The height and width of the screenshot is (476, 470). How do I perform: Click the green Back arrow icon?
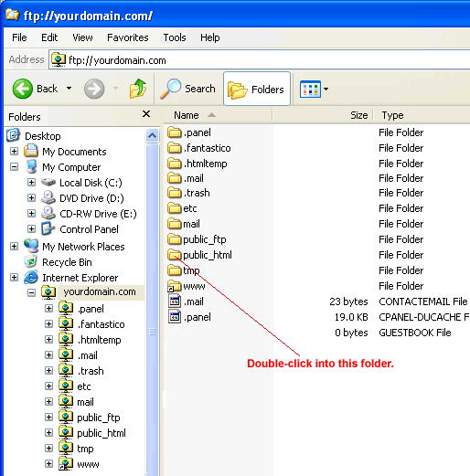pyautogui.click(x=22, y=89)
